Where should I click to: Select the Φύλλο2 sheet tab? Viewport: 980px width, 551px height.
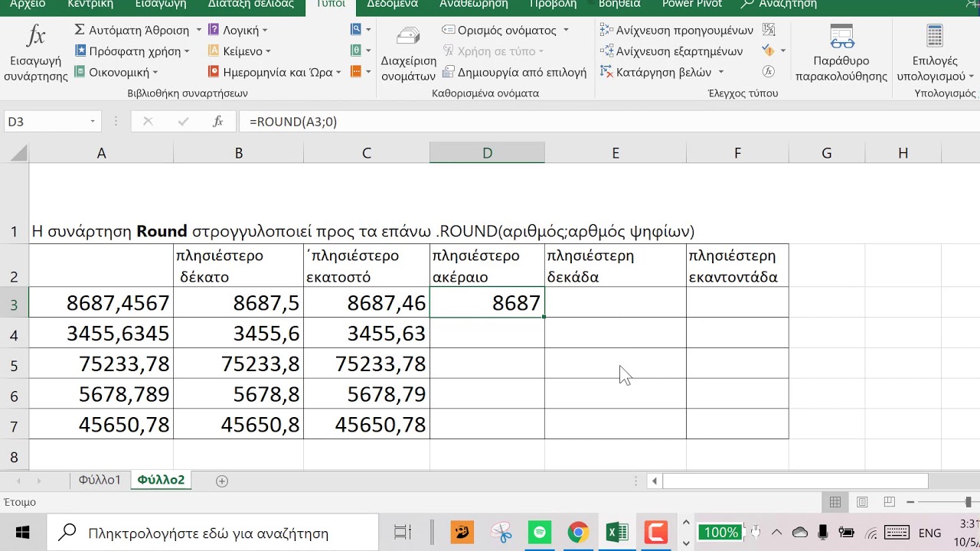tap(161, 481)
